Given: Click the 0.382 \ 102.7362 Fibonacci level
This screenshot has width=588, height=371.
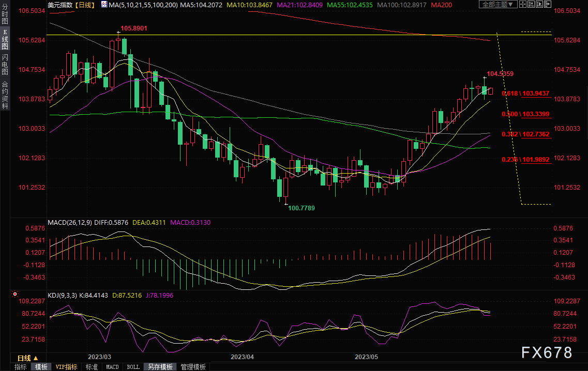Looking at the screenshot, I should coord(525,134).
